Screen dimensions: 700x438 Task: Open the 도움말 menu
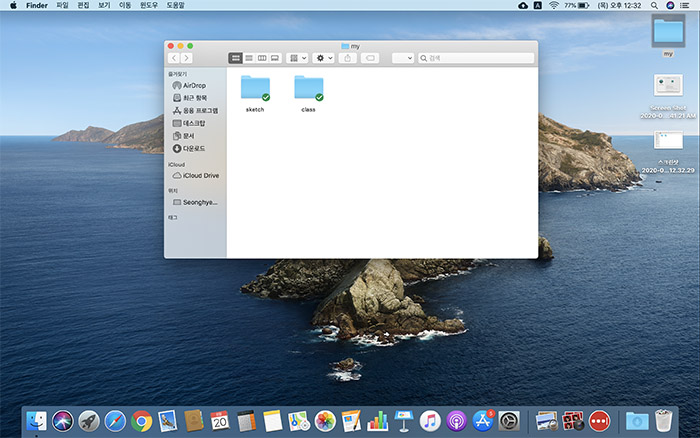pyautogui.click(x=175, y=5)
